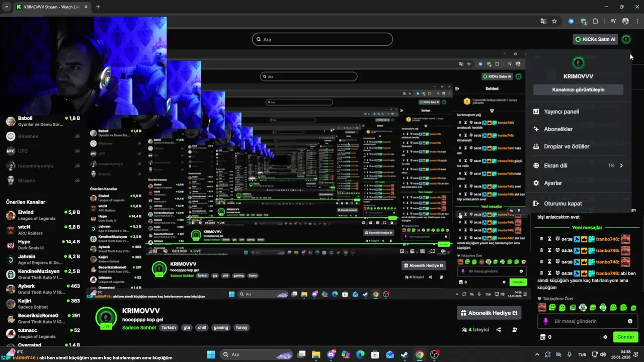Open a new Chrome tab
The image size is (644, 362).
(98, 7)
